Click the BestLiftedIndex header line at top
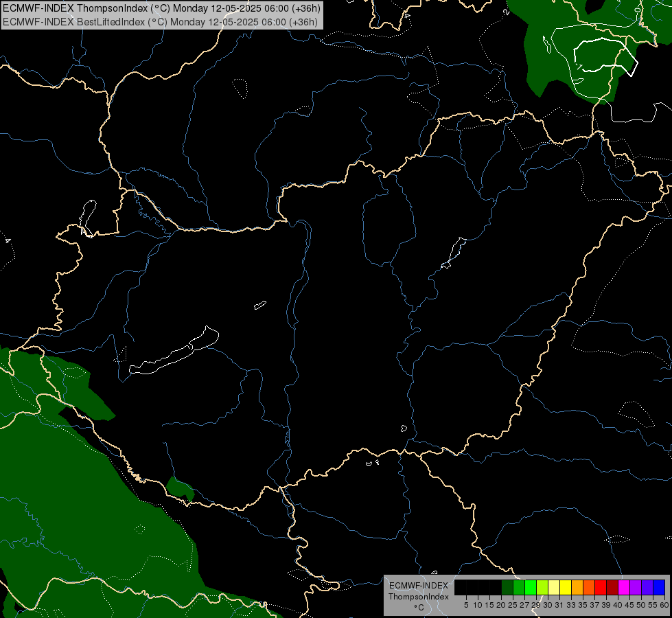Image resolution: width=672 pixels, height=618 pixels. point(160,21)
